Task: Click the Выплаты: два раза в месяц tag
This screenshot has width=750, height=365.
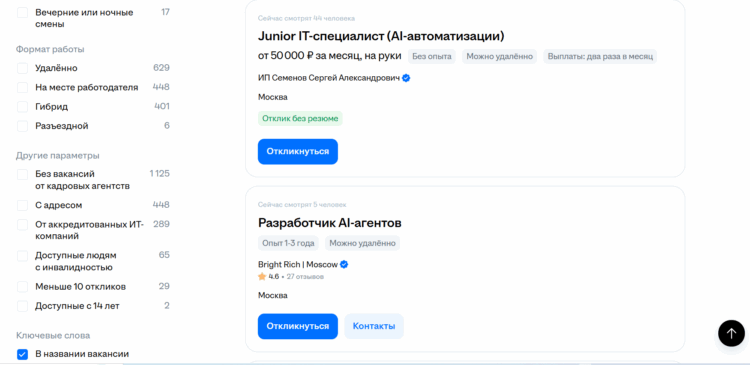Action: [600, 56]
